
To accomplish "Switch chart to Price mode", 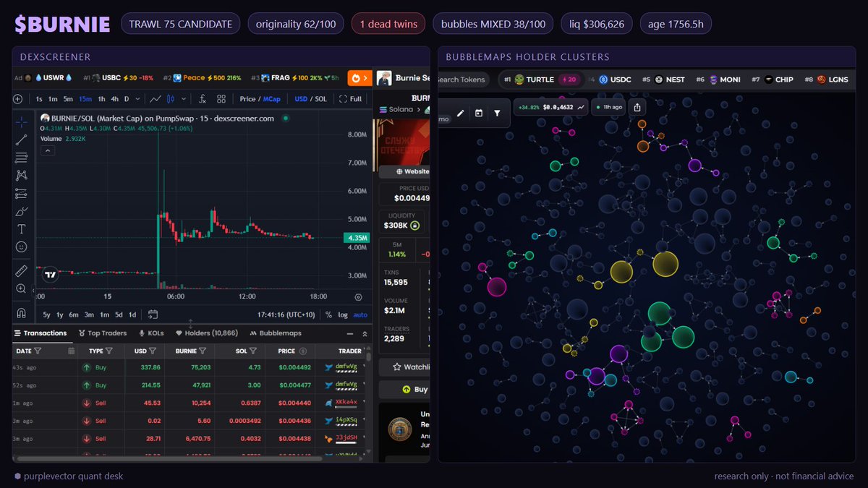I will point(247,99).
